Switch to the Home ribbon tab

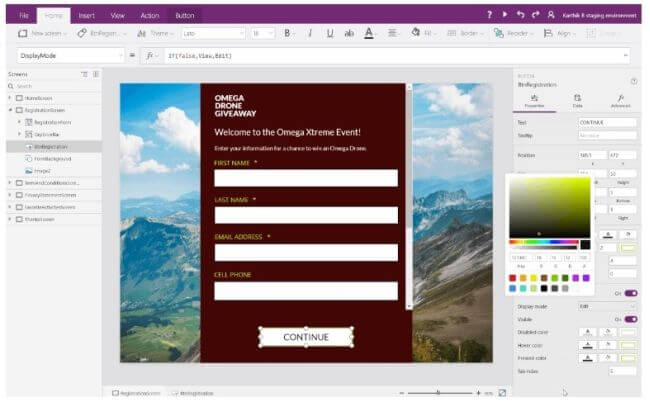coord(53,16)
